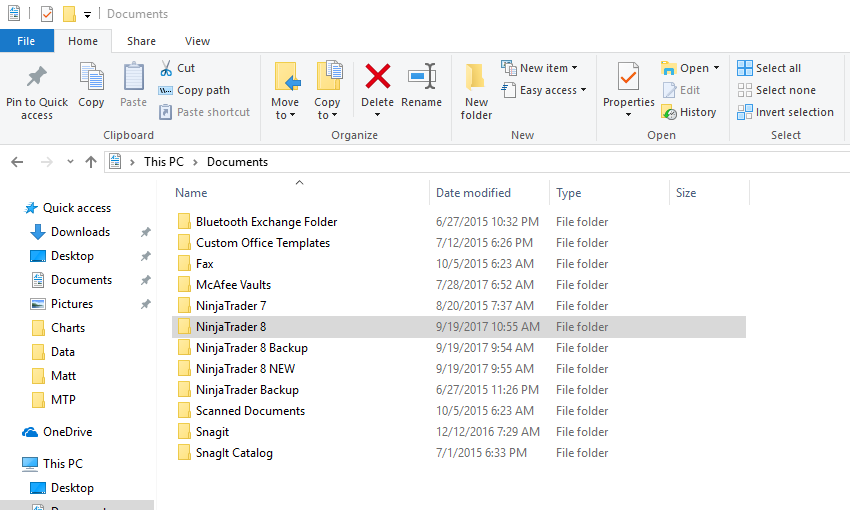Click the Paste clipboard icon
Screen dimensions: 850x510
point(133,76)
